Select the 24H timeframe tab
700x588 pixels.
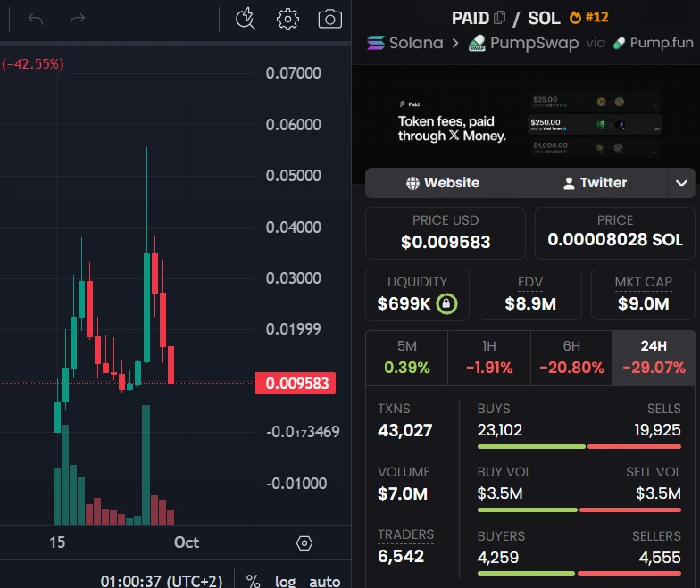pyautogui.click(x=654, y=358)
